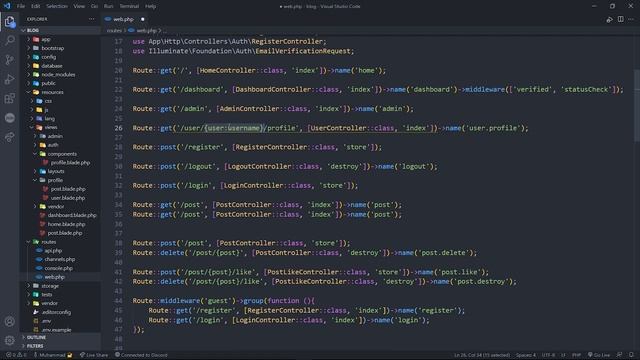Image resolution: width=640 pixels, height=360 pixels.
Task: Click the notifications bell in status bar
Action: 631,355
